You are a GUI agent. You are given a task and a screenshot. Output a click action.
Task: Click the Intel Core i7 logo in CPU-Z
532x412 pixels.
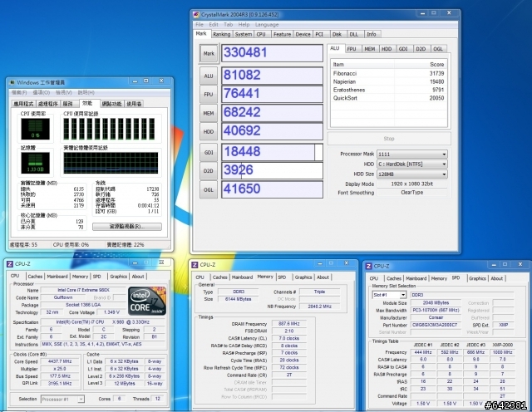point(147,301)
